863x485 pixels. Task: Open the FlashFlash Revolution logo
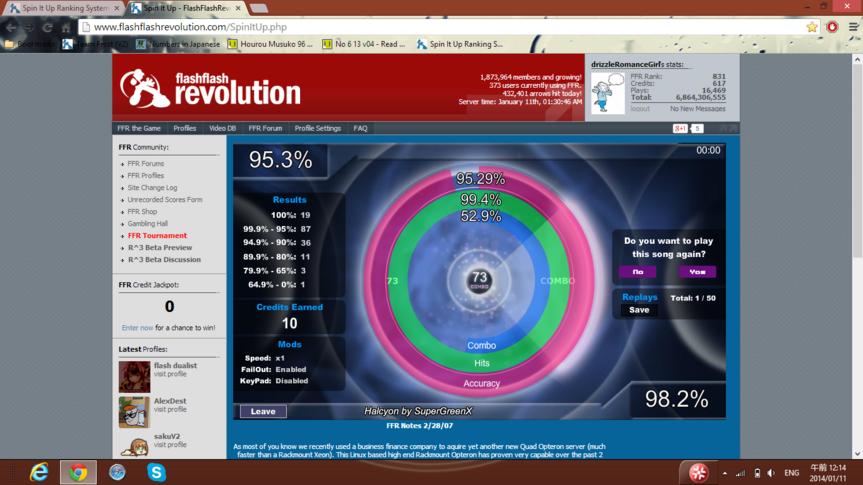[x=210, y=88]
